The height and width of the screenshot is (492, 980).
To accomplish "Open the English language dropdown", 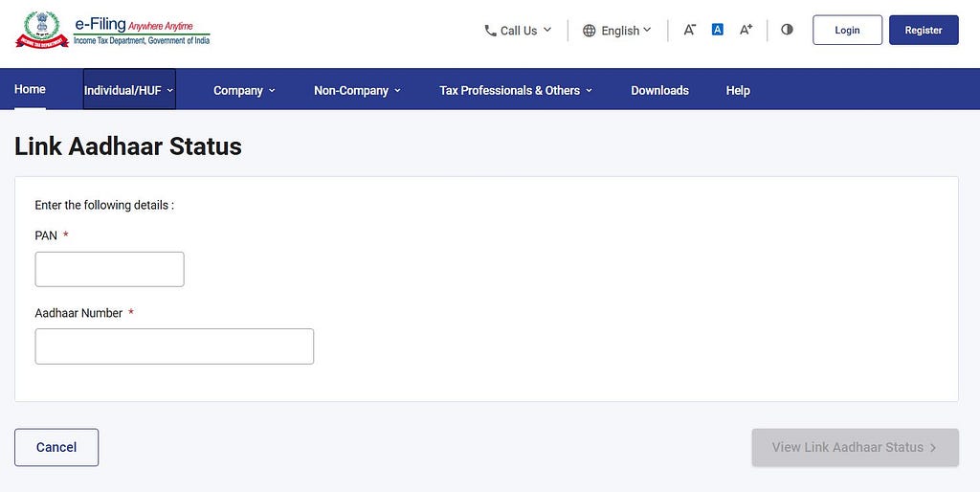I will tap(617, 31).
